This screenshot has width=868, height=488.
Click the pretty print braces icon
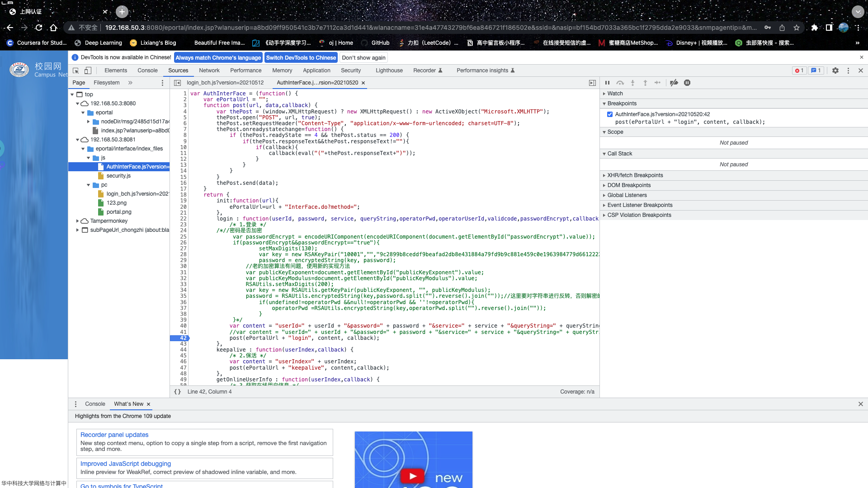177,392
